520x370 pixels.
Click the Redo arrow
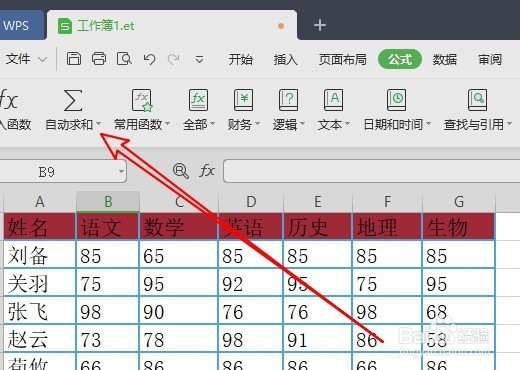coord(174,59)
